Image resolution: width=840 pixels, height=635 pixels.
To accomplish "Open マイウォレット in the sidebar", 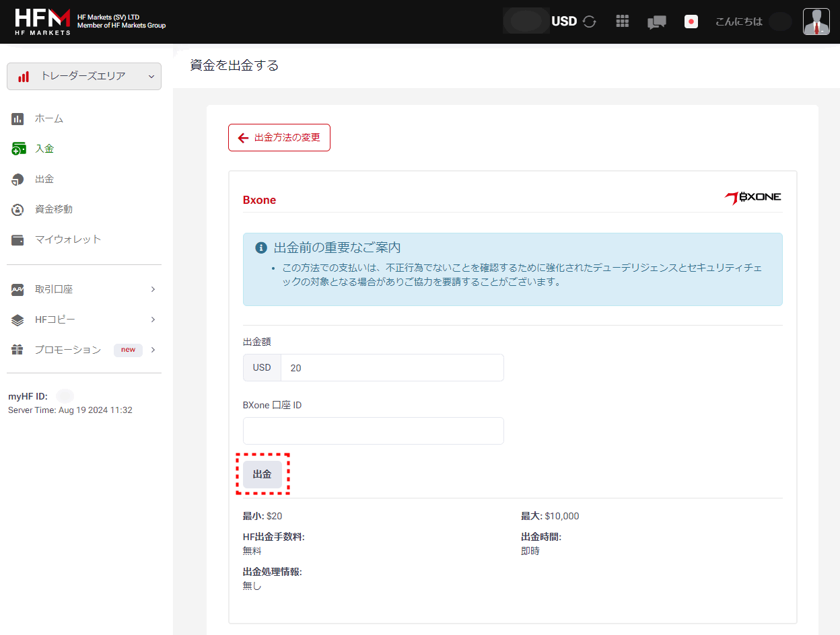I will point(68,239).
